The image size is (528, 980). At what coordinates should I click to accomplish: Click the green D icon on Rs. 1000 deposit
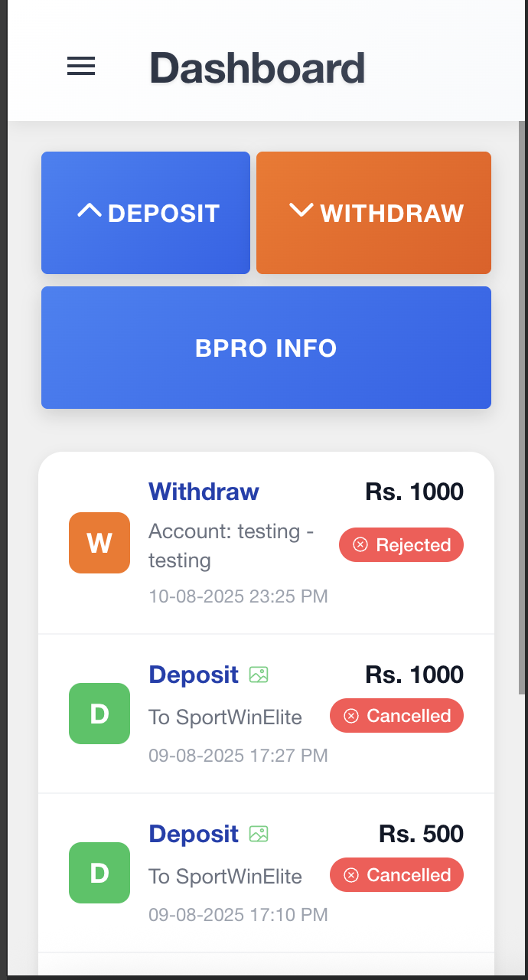pos(99,714)
